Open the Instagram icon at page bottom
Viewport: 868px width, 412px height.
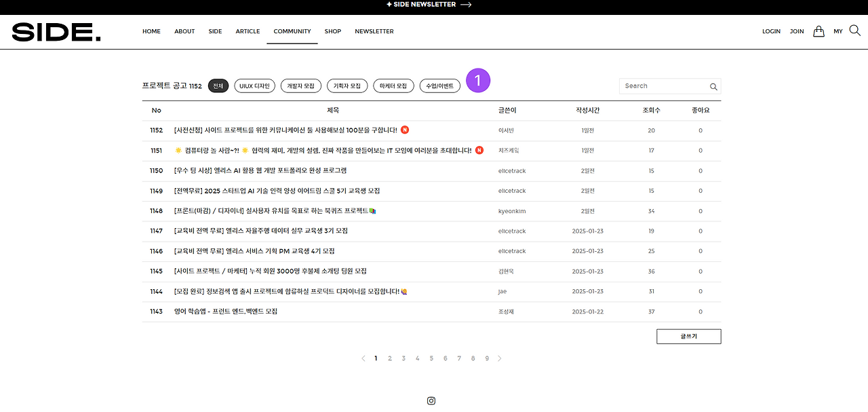tap(431, 400)
